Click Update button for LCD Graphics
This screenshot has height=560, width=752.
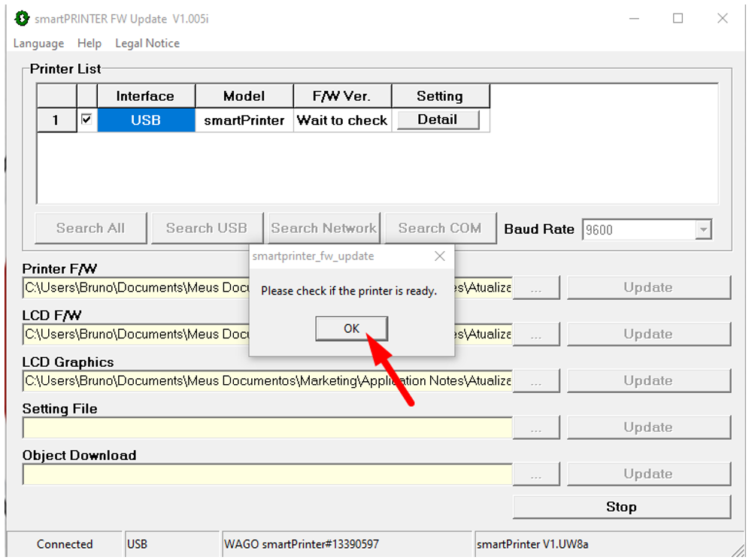(648, 381)
